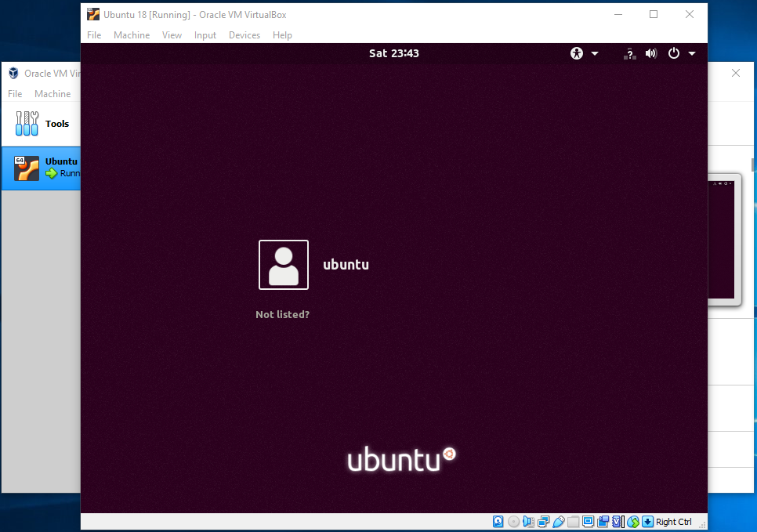Click the network status unknown icon
The image size is (757, 532).
629,53
